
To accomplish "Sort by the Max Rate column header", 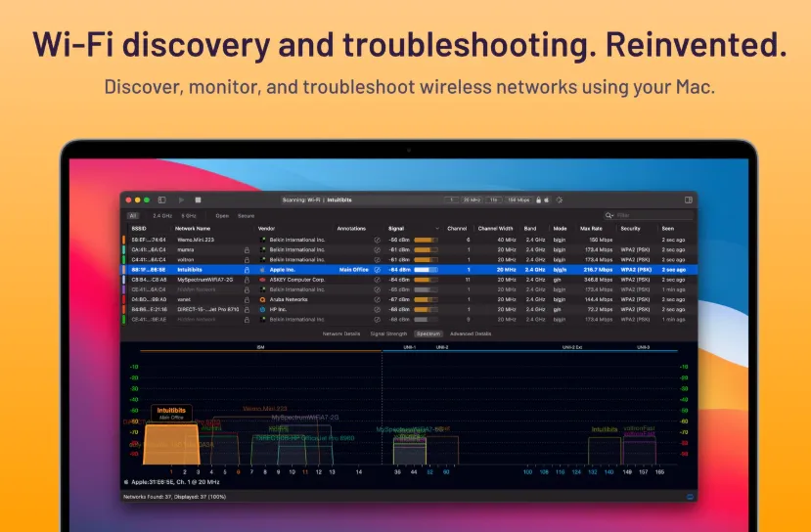I will tap(591, 229).
